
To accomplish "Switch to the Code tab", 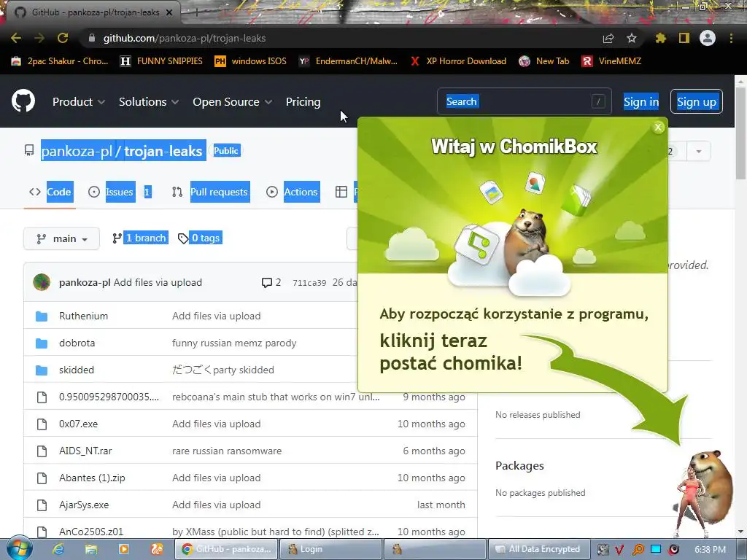I will (50, 192).
